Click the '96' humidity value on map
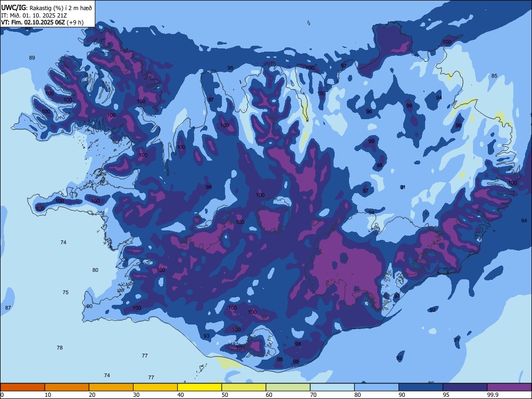 pos(369,111)
